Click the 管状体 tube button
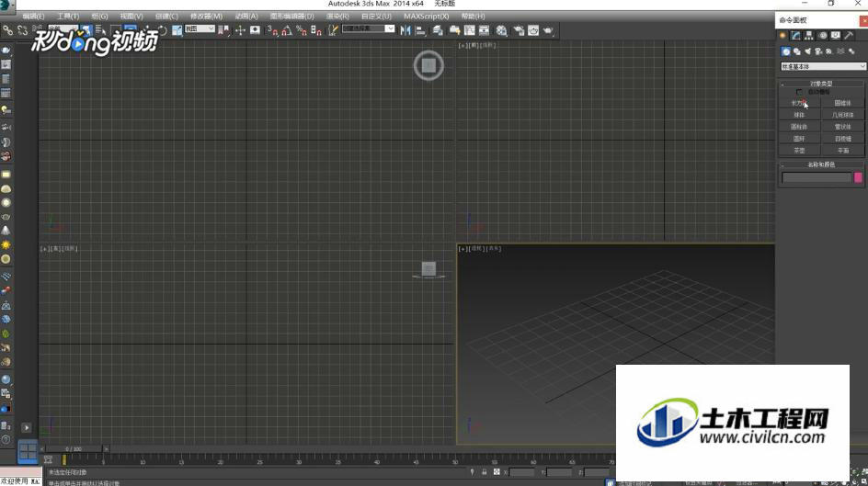Viewport: 868px width, 486px height. click(842, 127)
